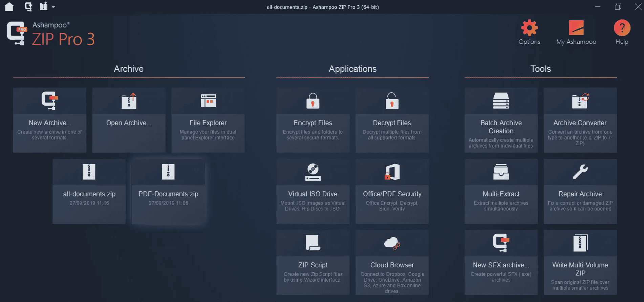Click 'Convert an archive from one type' description

(x=580, y=137)
